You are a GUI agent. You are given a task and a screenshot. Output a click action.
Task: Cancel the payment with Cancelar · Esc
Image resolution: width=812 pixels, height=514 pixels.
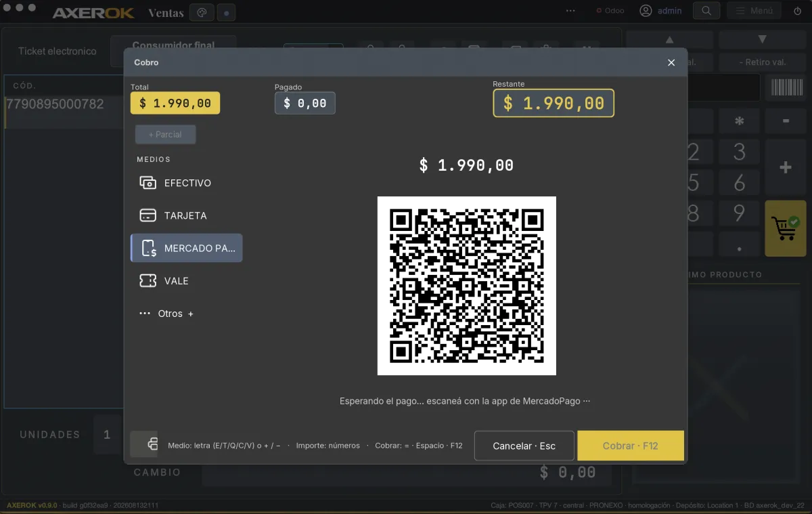pos(524,446)
